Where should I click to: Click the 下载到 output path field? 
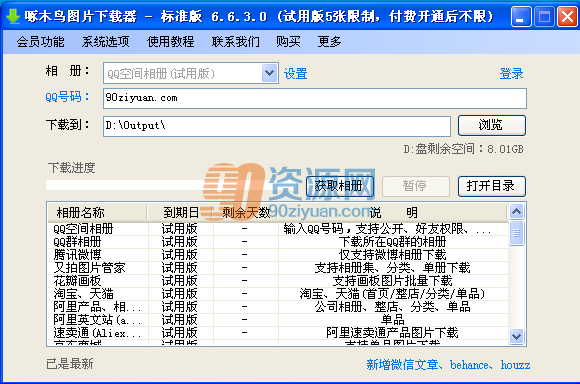tap(277, 126)
